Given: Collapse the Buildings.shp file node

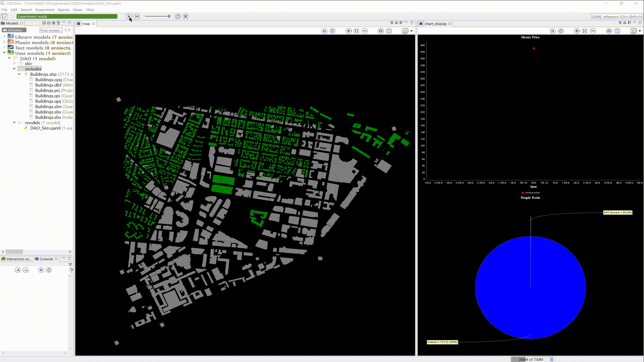Looking at the screenshot, I should pyautogui.click(x=19, y=74).
